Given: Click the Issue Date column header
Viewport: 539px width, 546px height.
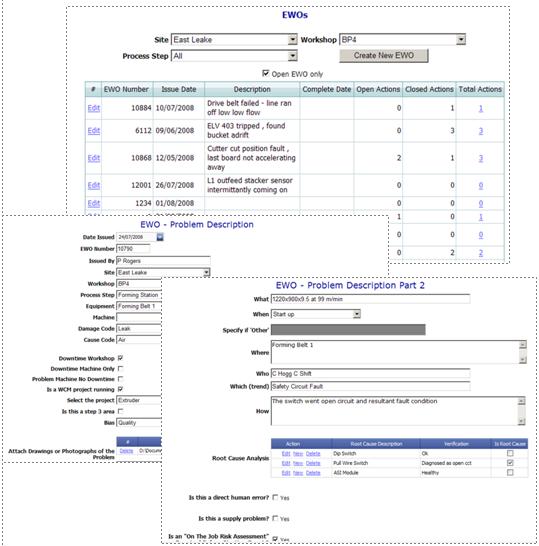Looking at the screenshot, I should (179, 89).
